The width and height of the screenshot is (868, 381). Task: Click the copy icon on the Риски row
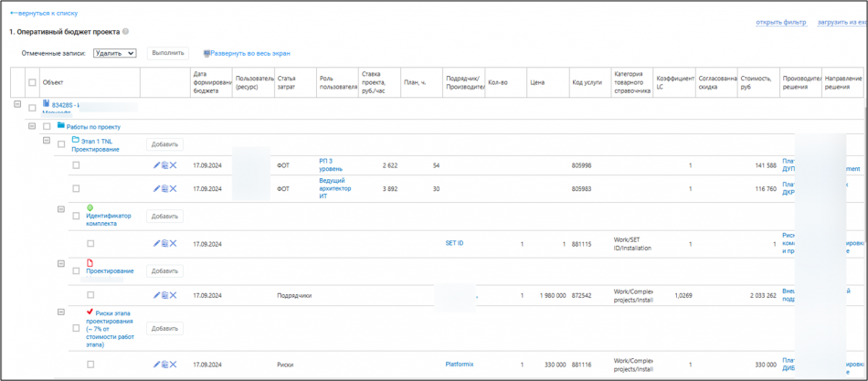pos(164,365)
